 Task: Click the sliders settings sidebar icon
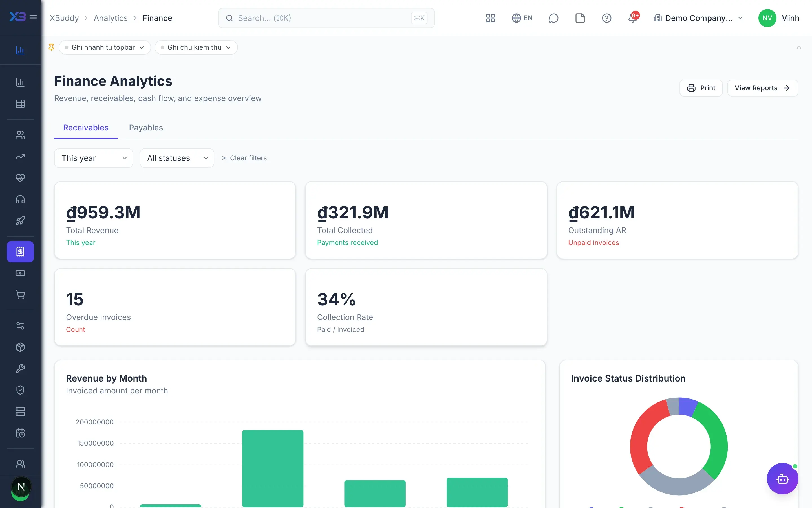click(20, 326)
